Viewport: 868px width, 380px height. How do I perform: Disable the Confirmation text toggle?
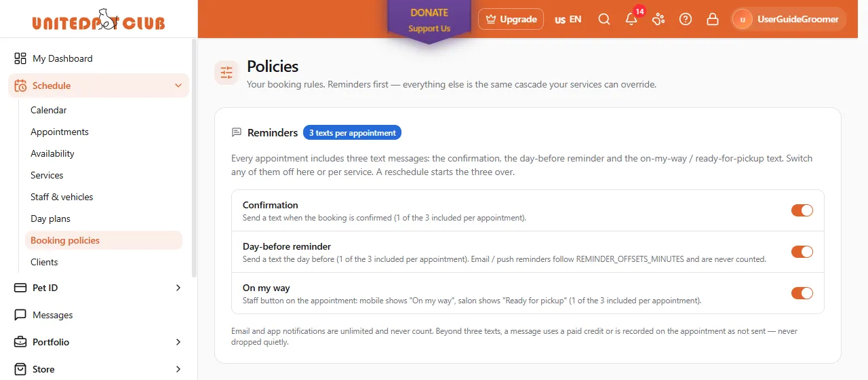click(802, 210)
